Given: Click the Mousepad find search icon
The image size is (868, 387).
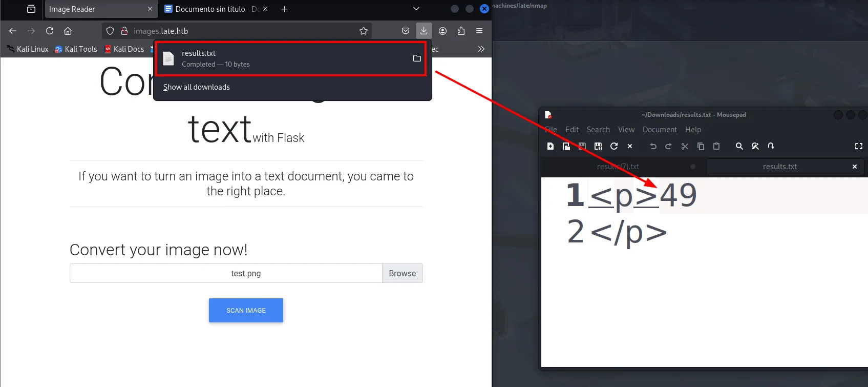Looking at the screenshot, I should point(739,146).
